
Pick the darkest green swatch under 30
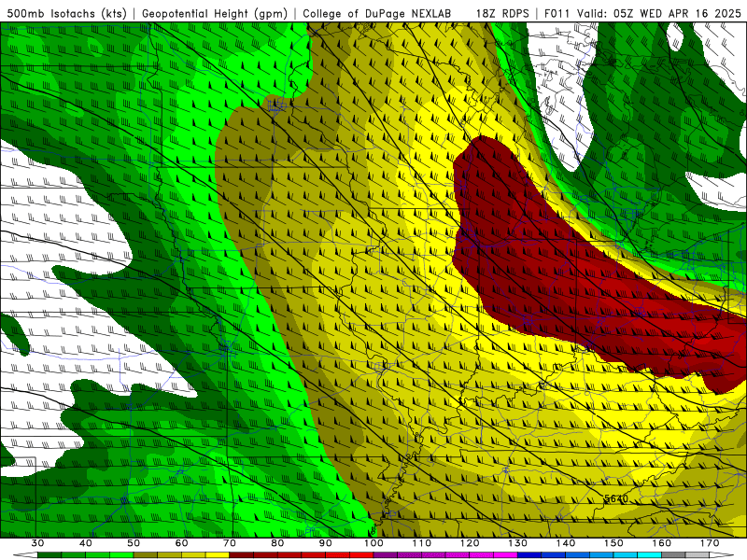click(x=49, y=555)
